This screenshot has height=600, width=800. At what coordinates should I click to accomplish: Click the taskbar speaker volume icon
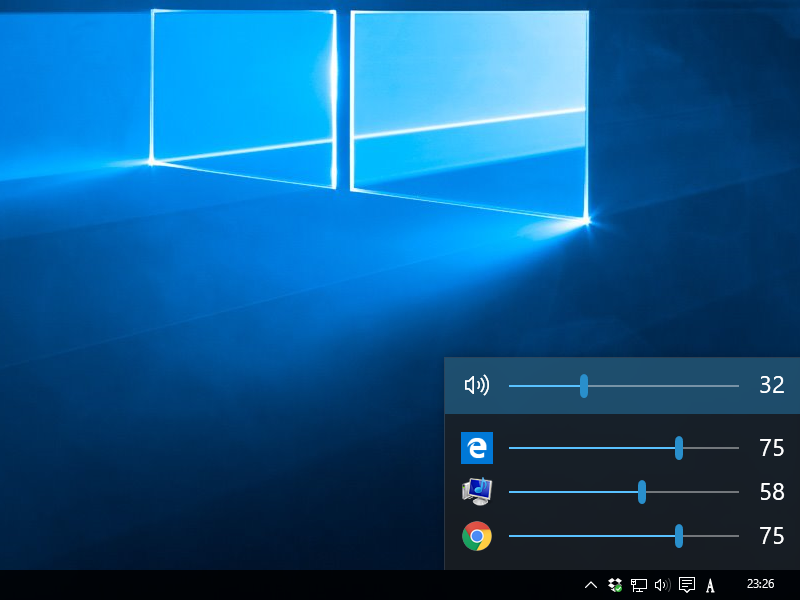[662, 585]
